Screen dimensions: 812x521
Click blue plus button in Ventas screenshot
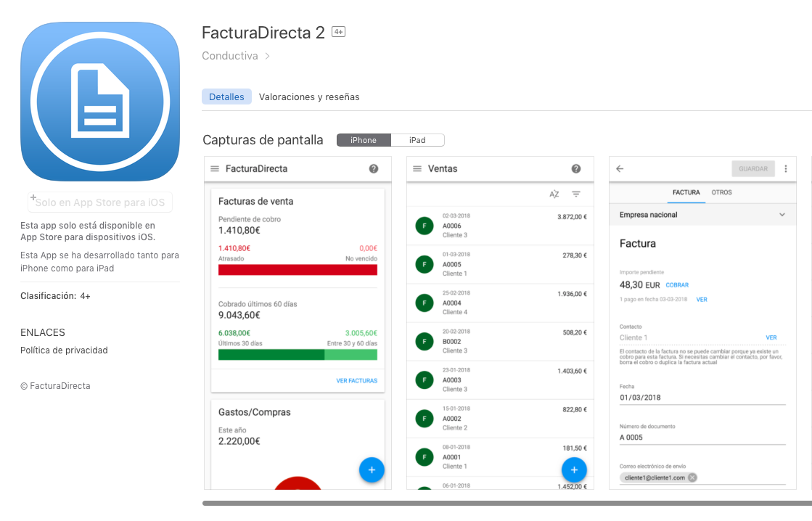coord(574,469)
